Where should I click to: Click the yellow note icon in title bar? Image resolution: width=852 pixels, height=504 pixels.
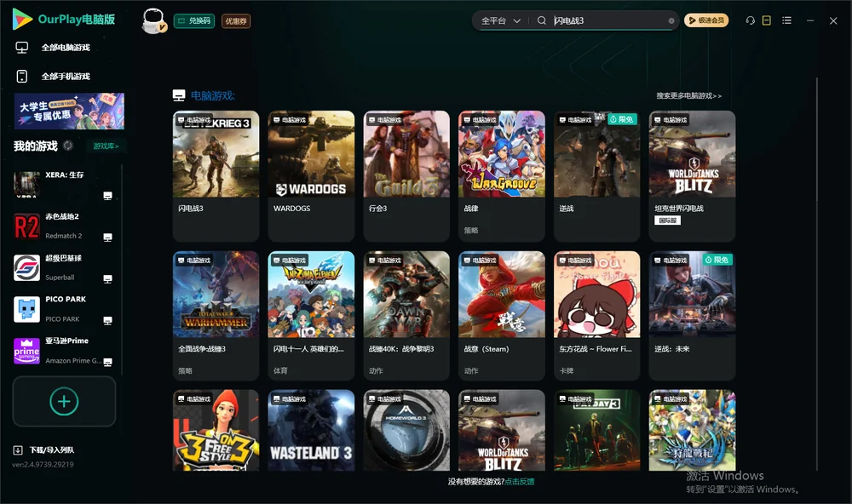pos(767,20)
